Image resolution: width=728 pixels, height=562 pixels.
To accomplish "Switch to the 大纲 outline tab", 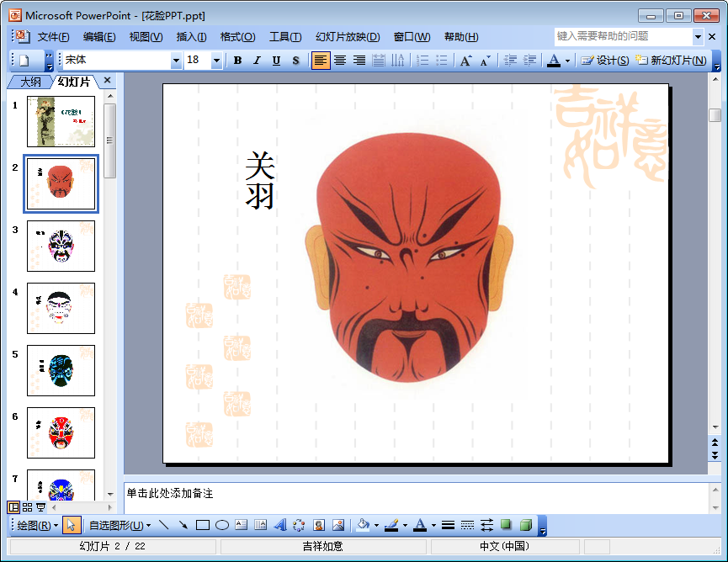I will point(30,82).
